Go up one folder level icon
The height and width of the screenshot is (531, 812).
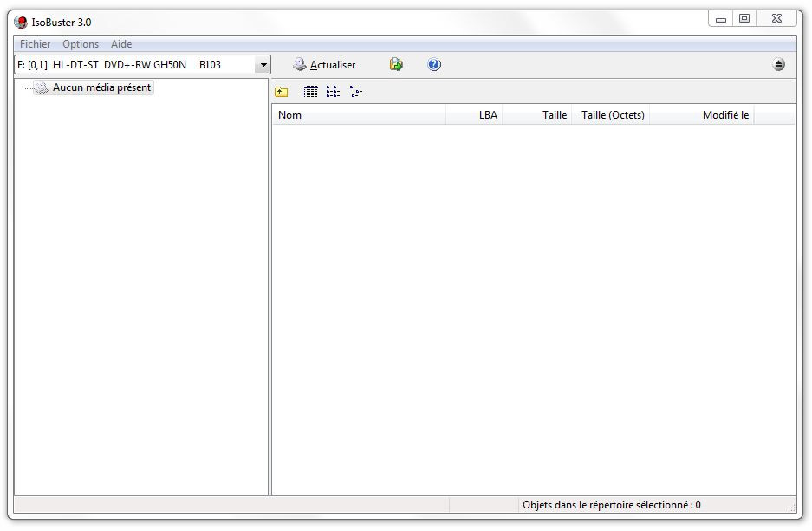(282, 92)
